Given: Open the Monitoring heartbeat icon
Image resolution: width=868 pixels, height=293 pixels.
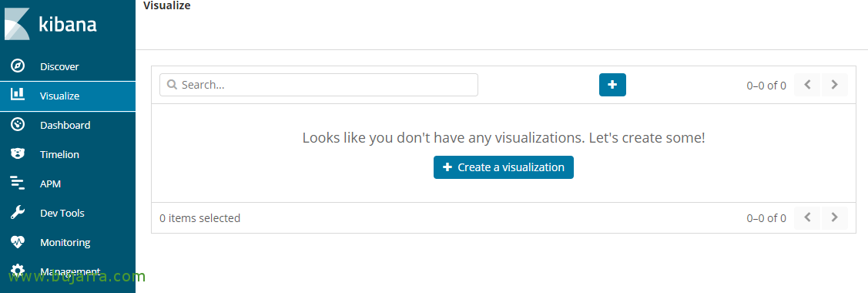Looking at the screenshot, I should click(x=18, y=242).
